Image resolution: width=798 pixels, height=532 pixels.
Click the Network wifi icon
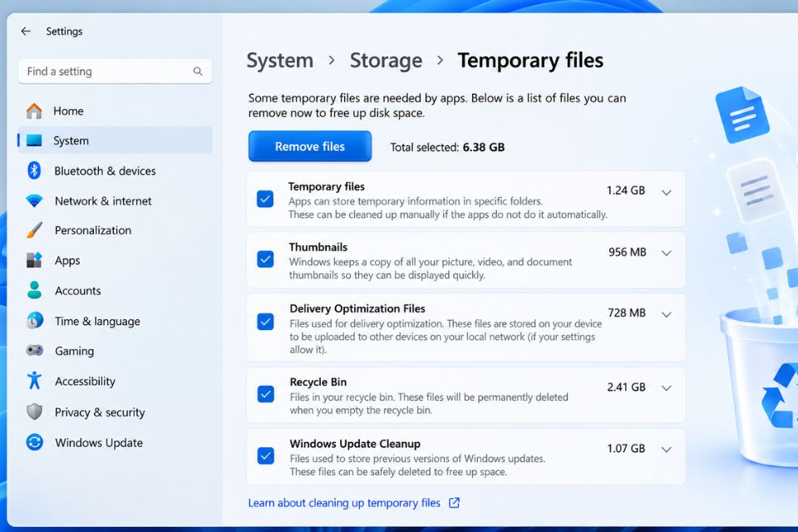[x=34, y=200]
